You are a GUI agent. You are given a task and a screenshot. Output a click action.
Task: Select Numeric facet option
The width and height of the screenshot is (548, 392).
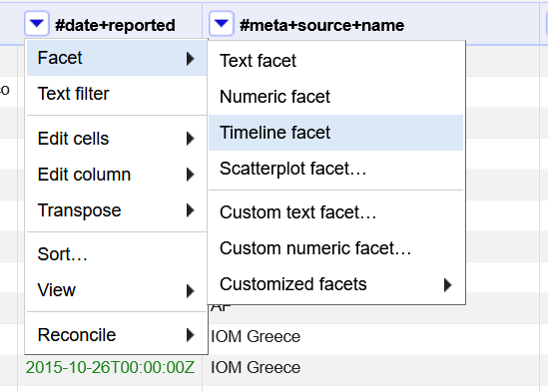(x=335, y=97)
